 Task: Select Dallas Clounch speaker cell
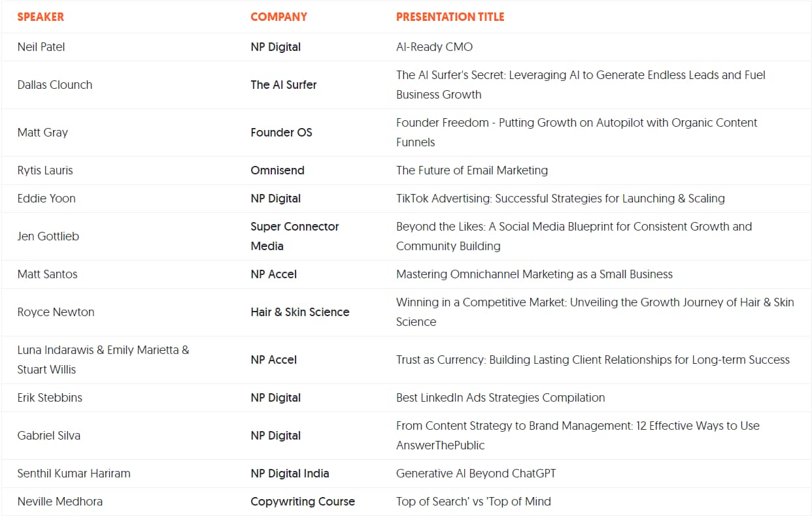click(x=55, y=85)
